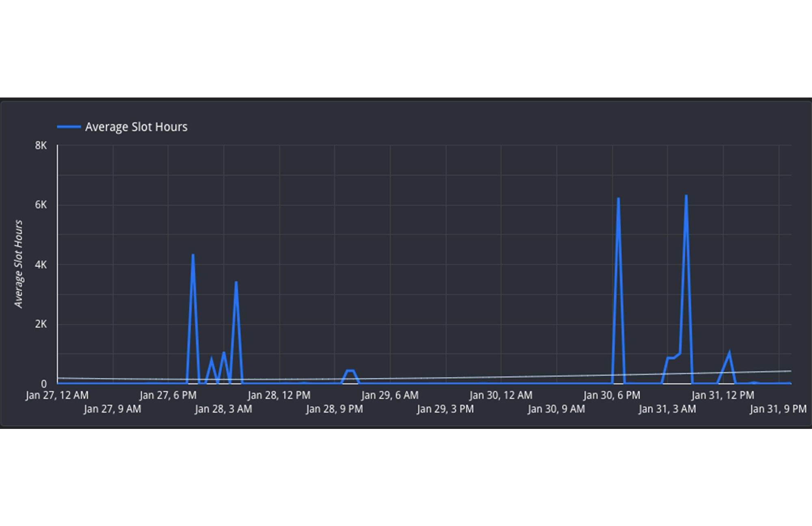Screen dimensions: 812x526
Task: Click the 4K y-axis label
Action: coord(41,265)
